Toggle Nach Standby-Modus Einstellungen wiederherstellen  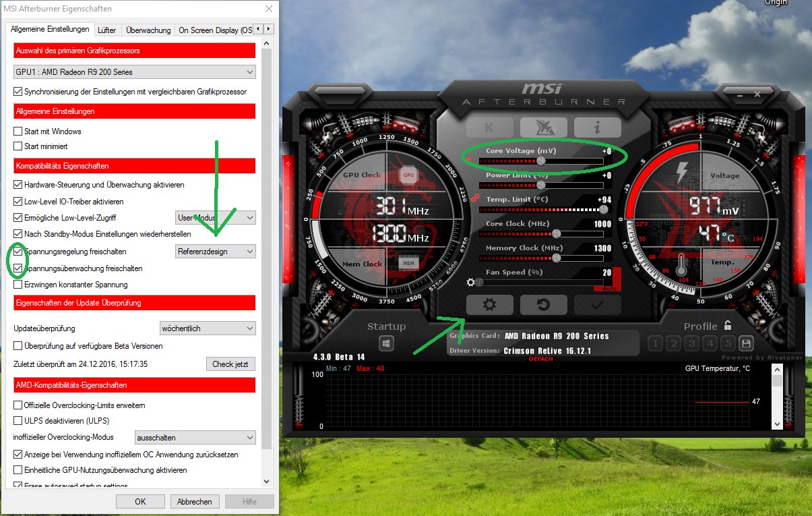18,234
